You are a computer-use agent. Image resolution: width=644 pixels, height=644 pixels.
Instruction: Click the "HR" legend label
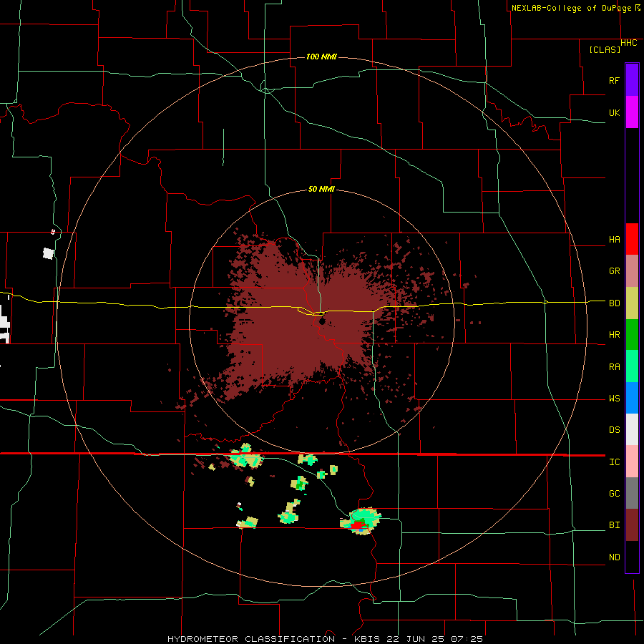(614, 335)
